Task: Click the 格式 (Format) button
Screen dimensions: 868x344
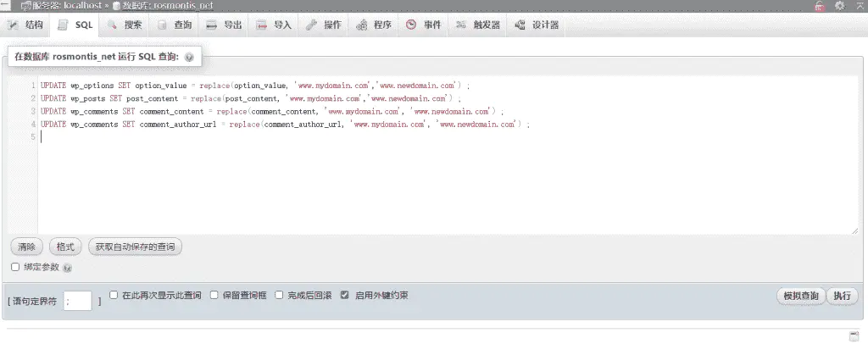Action: pyautogui.click(x=65, y=247)
